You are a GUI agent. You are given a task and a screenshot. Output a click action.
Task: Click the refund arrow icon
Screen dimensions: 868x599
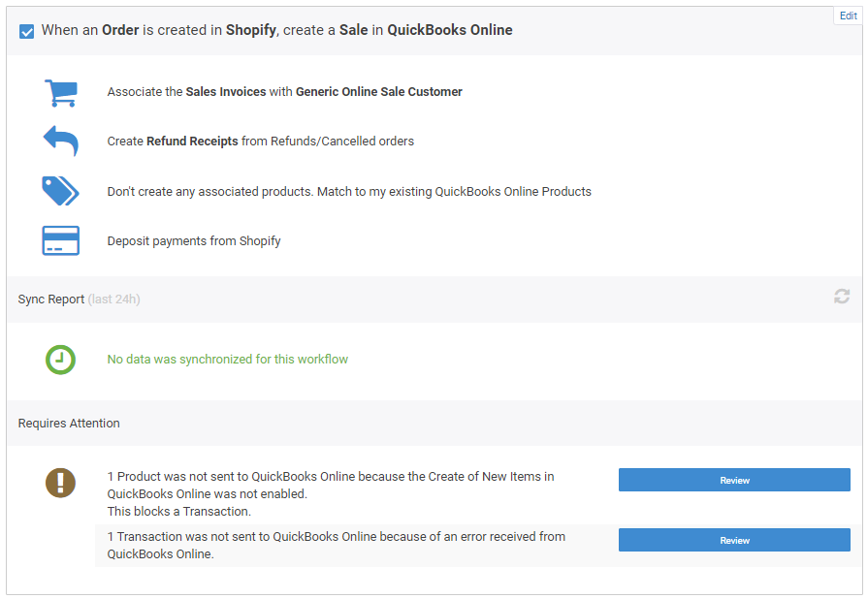[61, 142]
